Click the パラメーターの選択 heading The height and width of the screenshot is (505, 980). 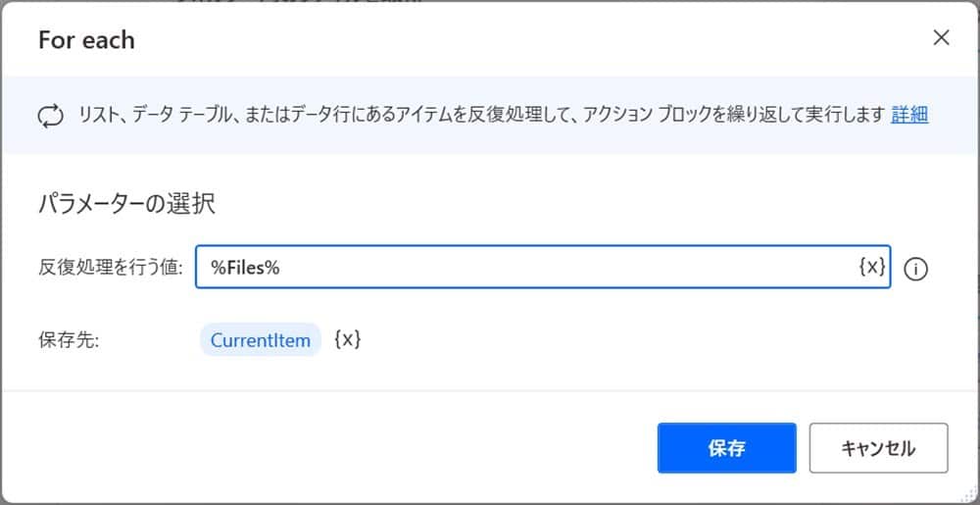[126, 204]
